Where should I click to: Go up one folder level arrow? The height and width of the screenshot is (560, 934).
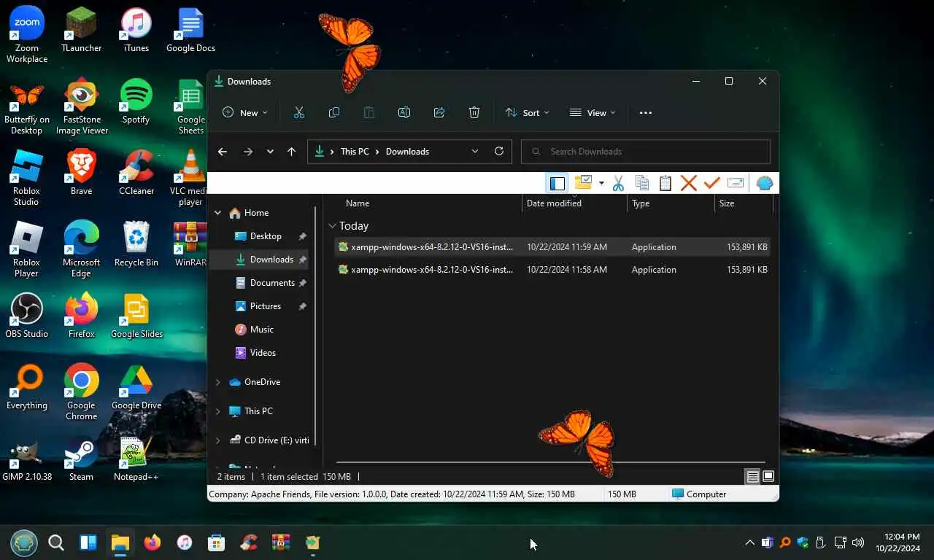(x=291, y=152)
